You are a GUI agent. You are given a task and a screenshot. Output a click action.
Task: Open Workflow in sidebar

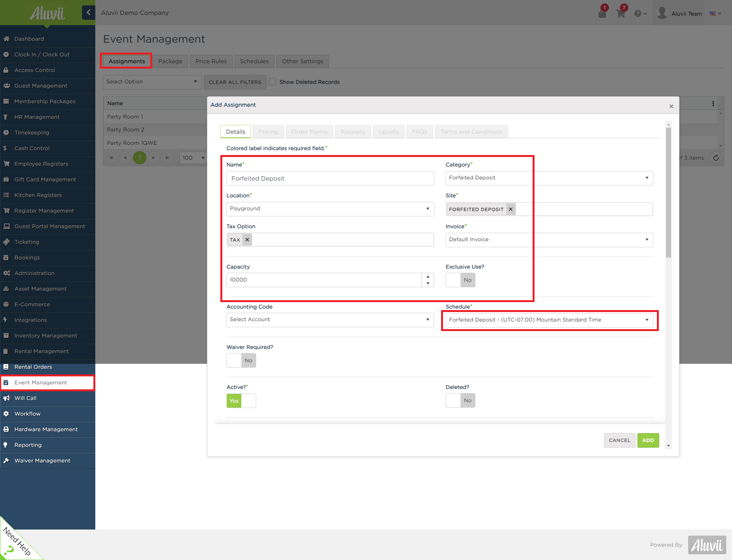(48, 414)
